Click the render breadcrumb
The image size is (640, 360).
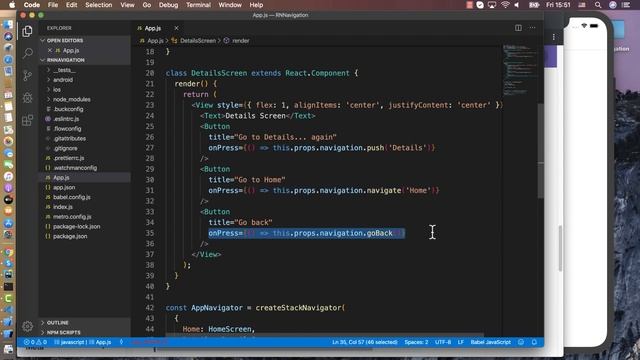pyautogui.click(x=240, y=41)
